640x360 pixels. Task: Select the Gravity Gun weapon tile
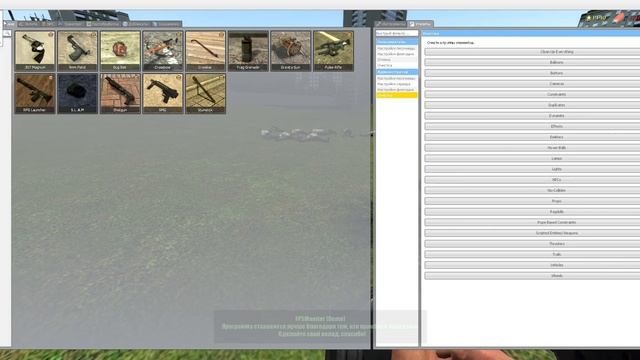(x=291, y=51)
